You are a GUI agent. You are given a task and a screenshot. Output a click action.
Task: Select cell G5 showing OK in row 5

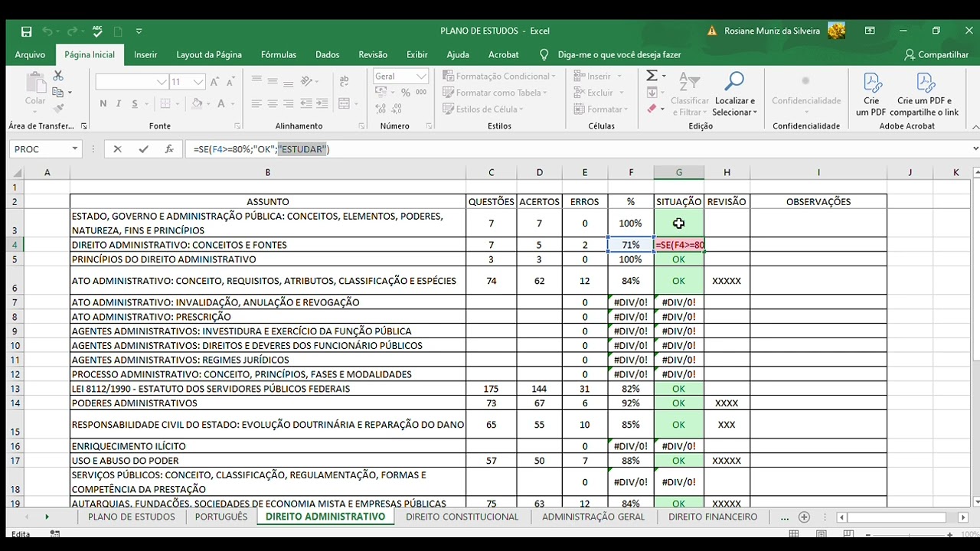tap(678, 259)
